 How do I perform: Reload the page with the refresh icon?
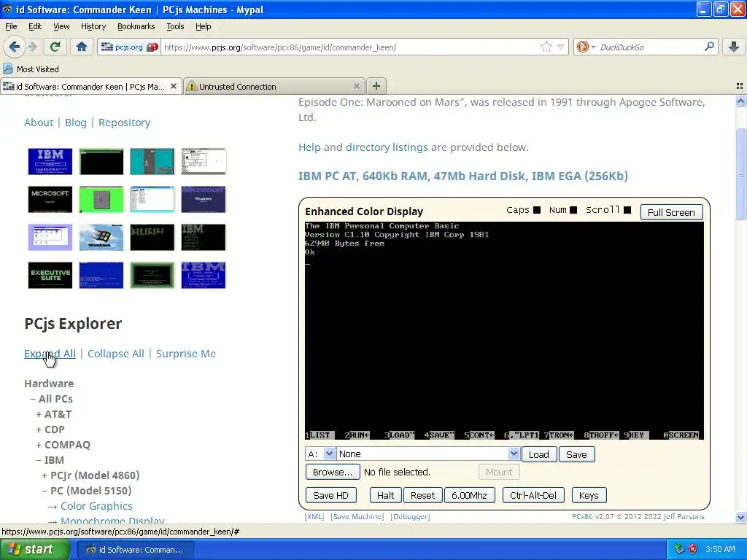point(55,47)
